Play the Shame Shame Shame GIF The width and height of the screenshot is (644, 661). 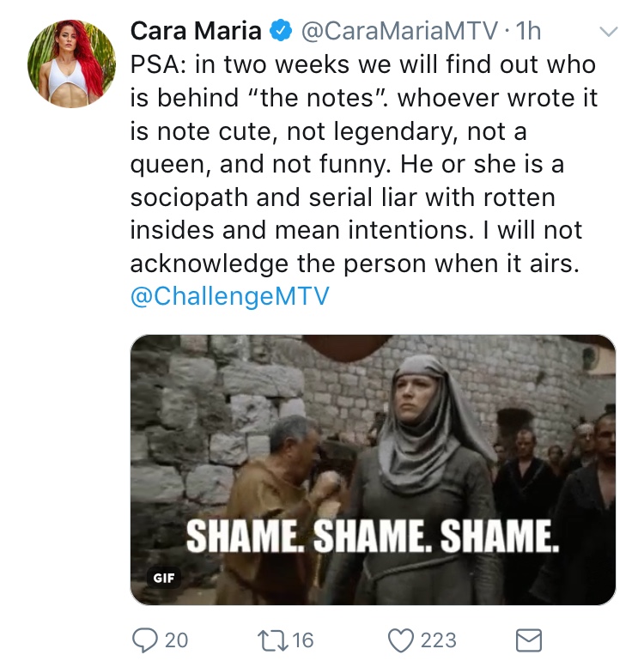pos(373,470)
